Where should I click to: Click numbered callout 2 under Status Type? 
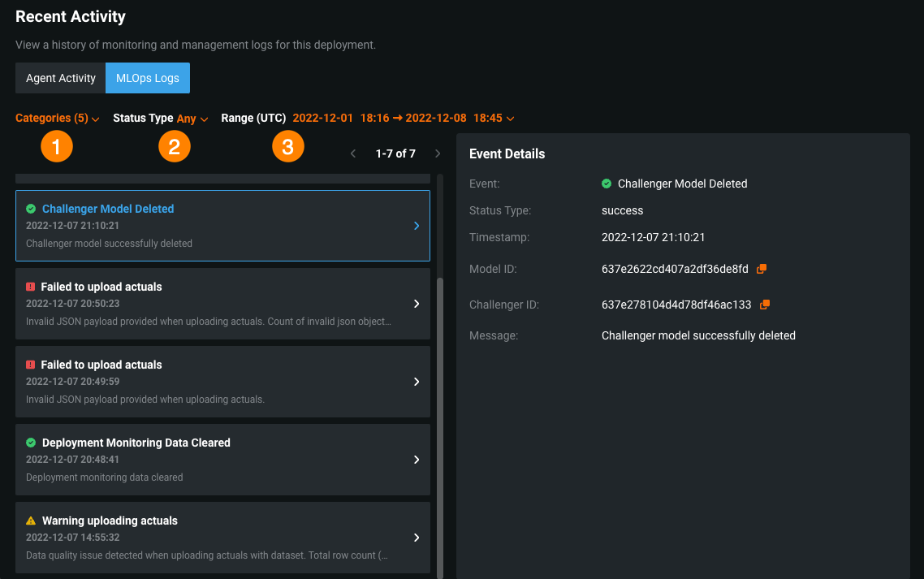(175, 146)
